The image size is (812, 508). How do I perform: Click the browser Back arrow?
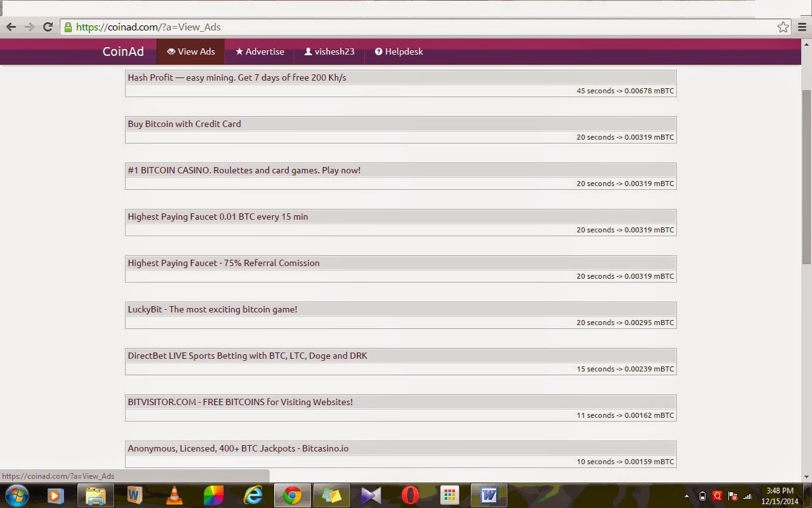11,27
